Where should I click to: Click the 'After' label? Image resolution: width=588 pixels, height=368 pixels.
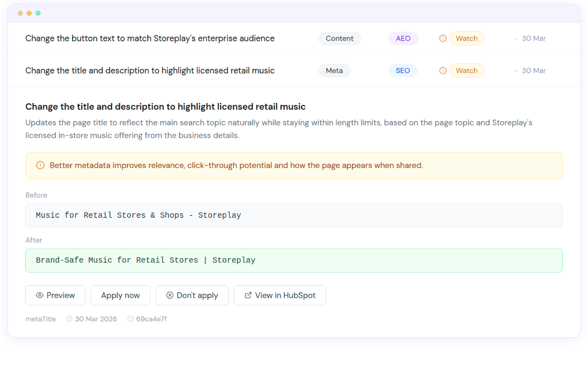pyautogui.click(x=34, y=240)
